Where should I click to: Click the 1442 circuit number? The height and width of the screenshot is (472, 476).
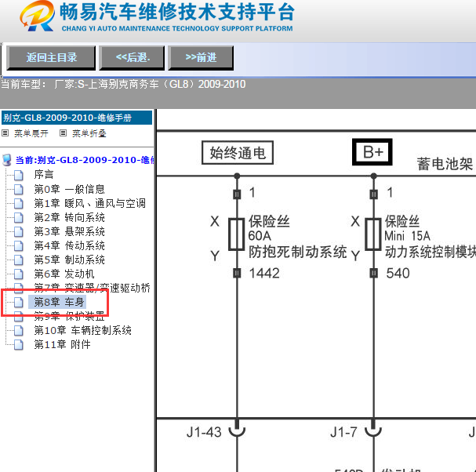264,273
